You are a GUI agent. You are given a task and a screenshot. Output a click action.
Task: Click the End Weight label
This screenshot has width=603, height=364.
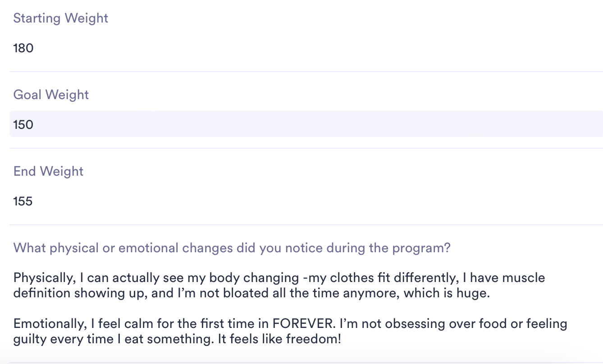48,172
